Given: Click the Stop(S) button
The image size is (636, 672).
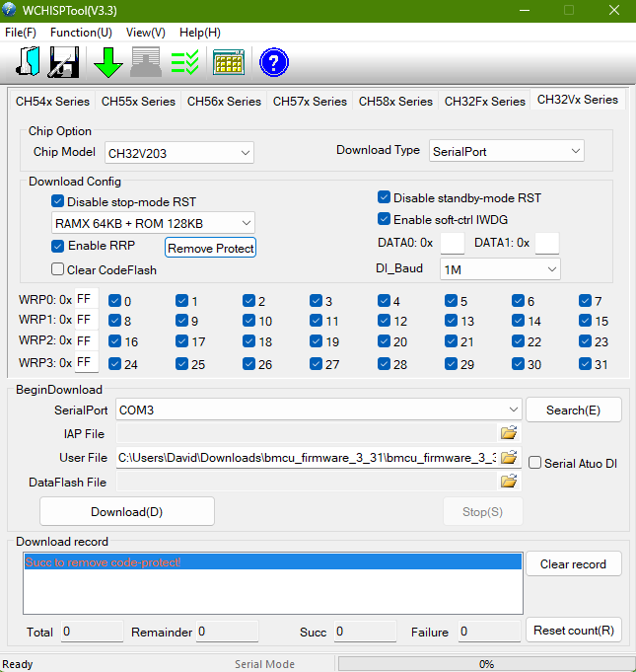Looking at the screenshot, I should click(x=483, y=511).
